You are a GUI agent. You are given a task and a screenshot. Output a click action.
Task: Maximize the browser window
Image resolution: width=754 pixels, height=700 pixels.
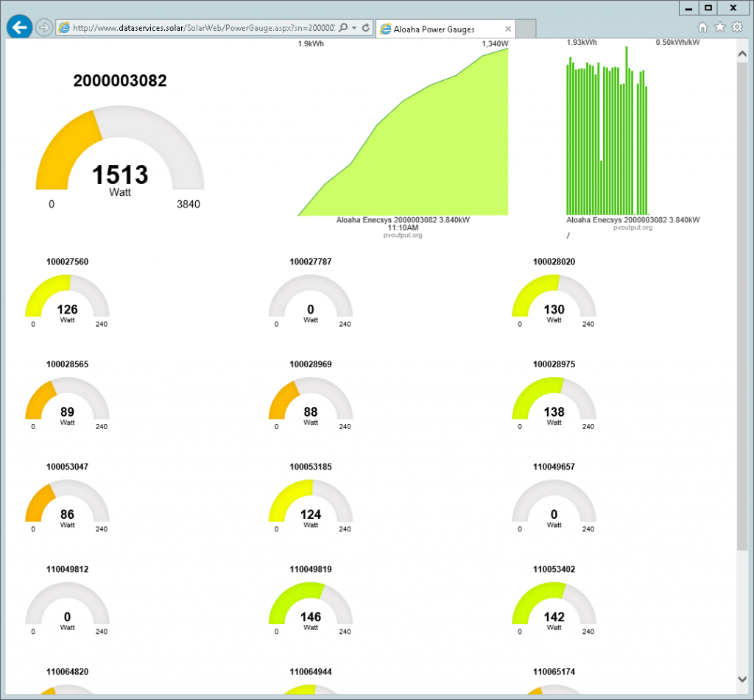click(x=708, y=7)
